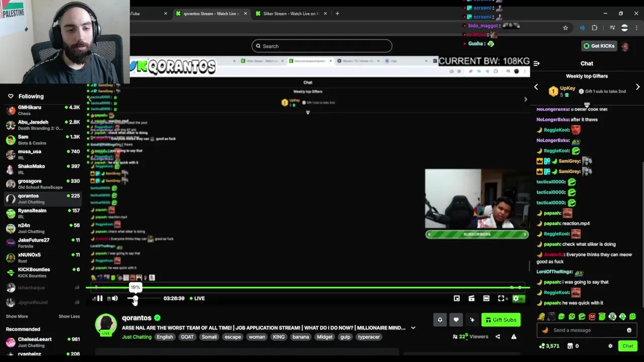The height and width of the screenshot is (362, 644).
Task: Open ChelseaLeeart recommended channel
Action: [42, 342]
